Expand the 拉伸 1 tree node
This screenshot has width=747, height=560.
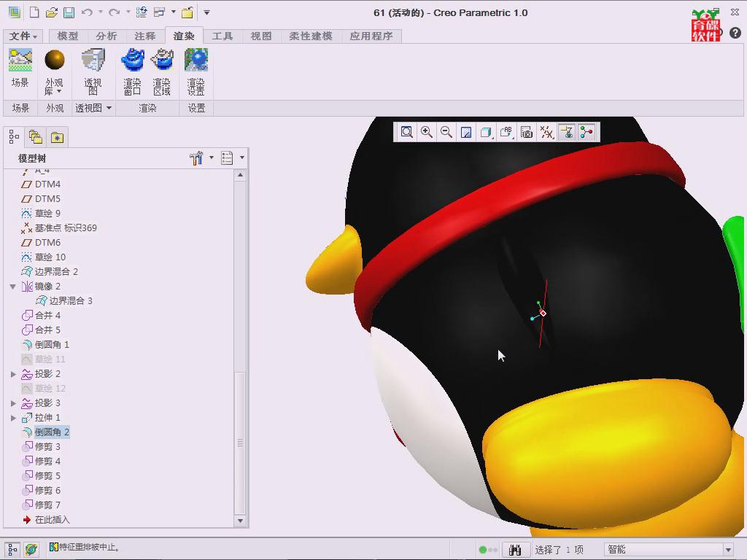[x=13, y=418]
